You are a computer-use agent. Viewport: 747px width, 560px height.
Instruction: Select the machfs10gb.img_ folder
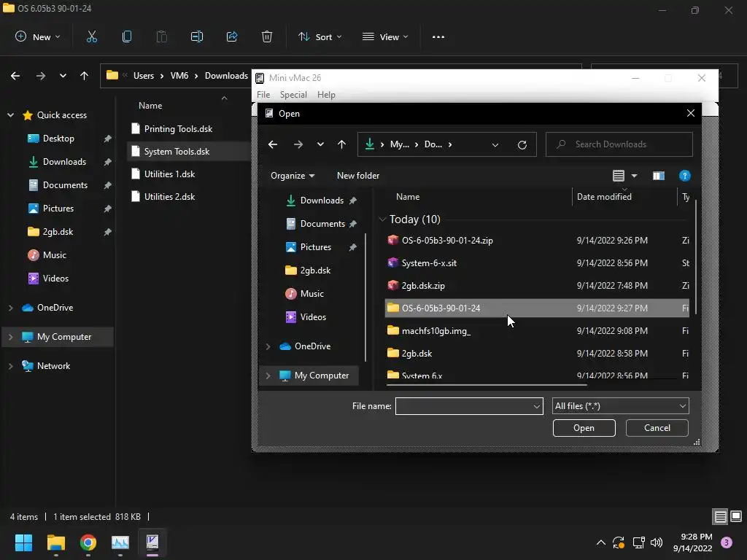click(537, 330)
